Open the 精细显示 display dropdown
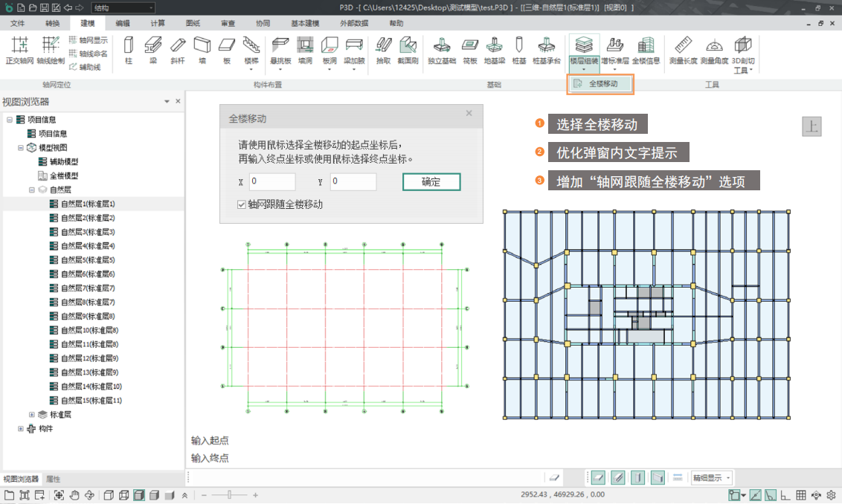842x504 pixels. click(x=712, y=477)
